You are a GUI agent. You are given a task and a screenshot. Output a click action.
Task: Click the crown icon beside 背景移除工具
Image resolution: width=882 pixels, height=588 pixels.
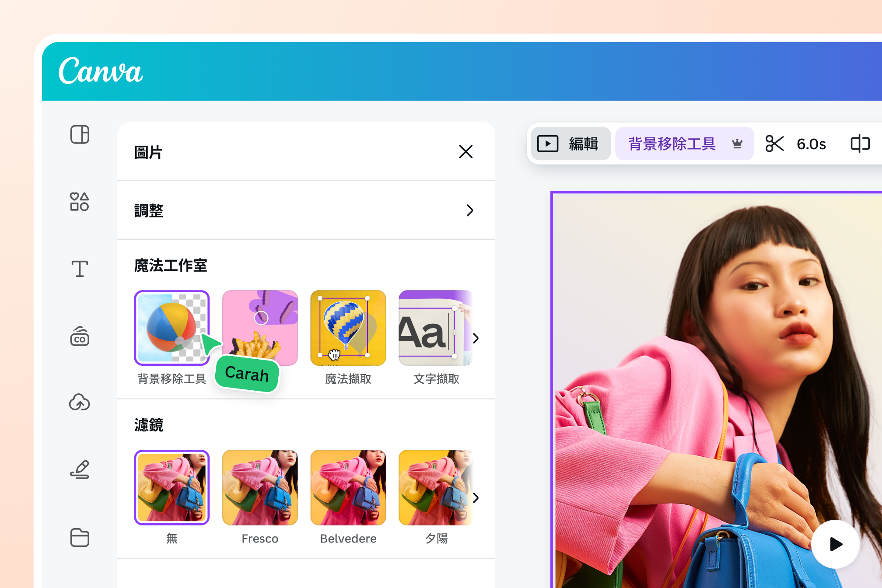point(737,143)
